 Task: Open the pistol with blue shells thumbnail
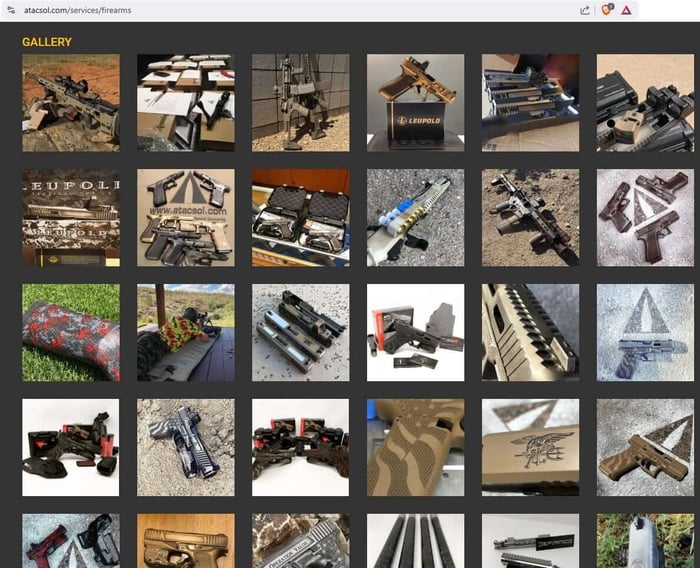(x=415, y=217)
